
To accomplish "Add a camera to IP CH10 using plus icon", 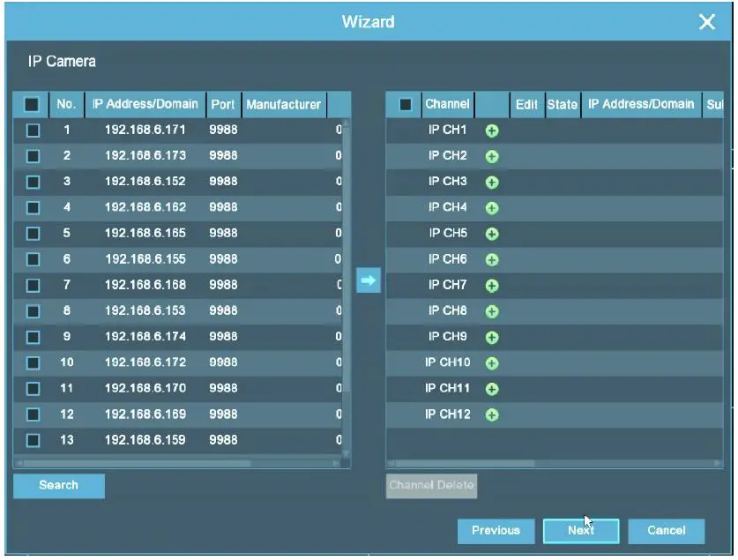I will click(x=492, y=362).
